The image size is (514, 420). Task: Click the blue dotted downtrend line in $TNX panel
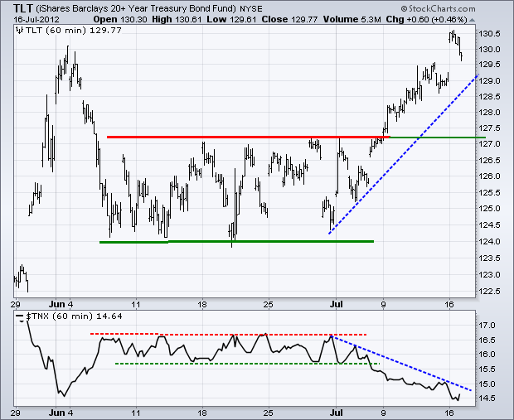coord(401,363)
